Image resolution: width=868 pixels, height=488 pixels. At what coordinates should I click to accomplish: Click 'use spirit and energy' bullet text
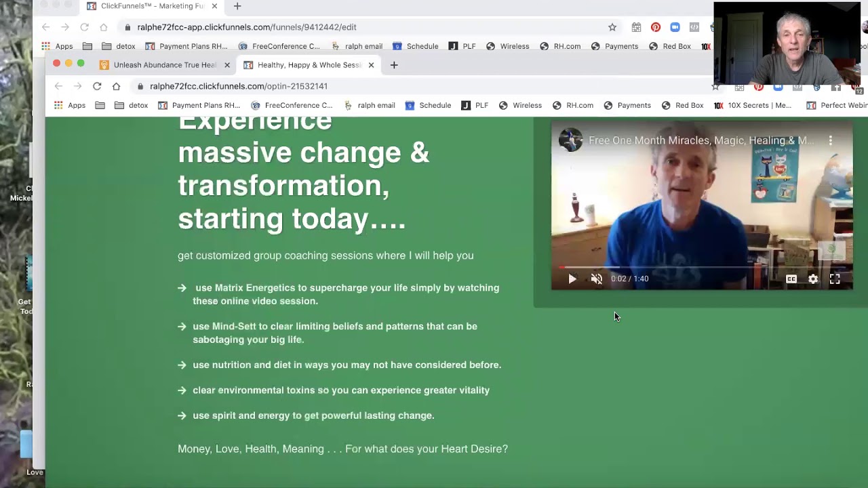[313, 415]
